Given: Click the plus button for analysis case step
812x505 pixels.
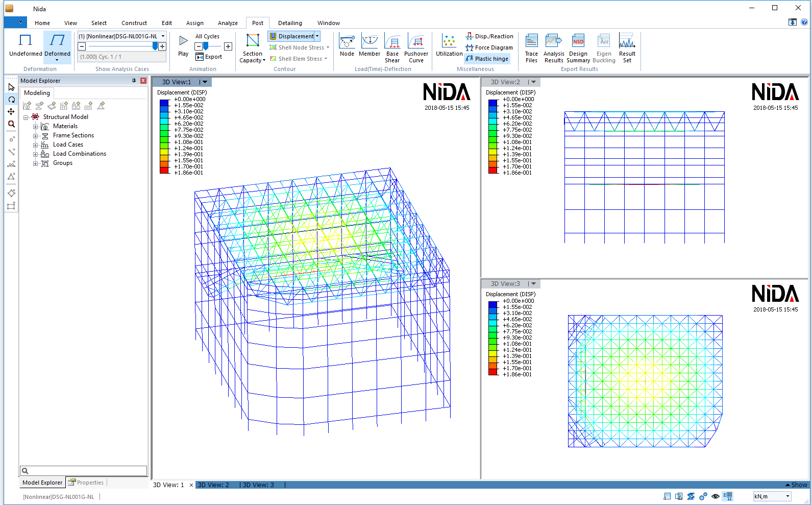Looking at the screenshot, I should [162, 46].
